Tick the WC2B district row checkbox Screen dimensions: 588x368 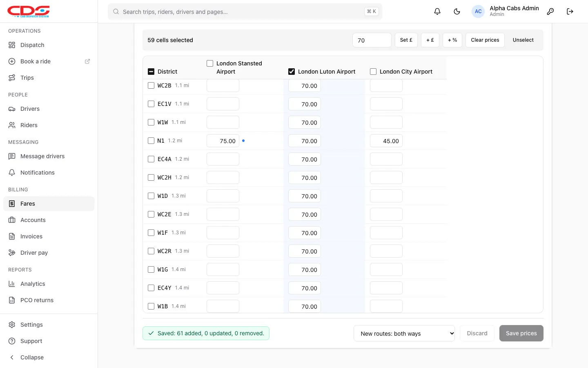click(x=151, y=85)
